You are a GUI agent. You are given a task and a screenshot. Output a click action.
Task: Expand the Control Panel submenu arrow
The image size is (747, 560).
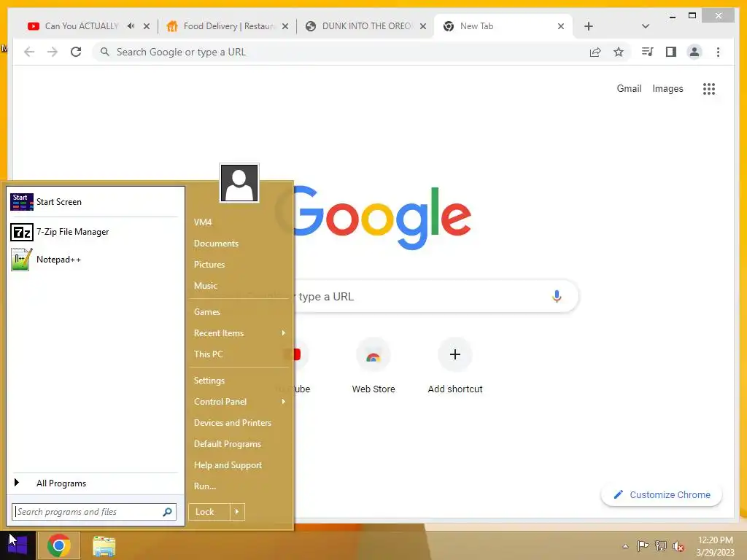[x=284, y=402]
